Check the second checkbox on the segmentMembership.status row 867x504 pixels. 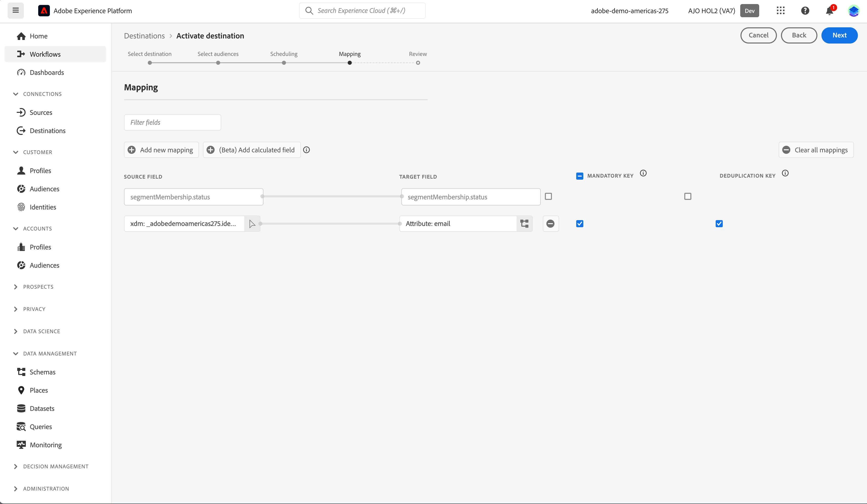click(x=688, y=196)
